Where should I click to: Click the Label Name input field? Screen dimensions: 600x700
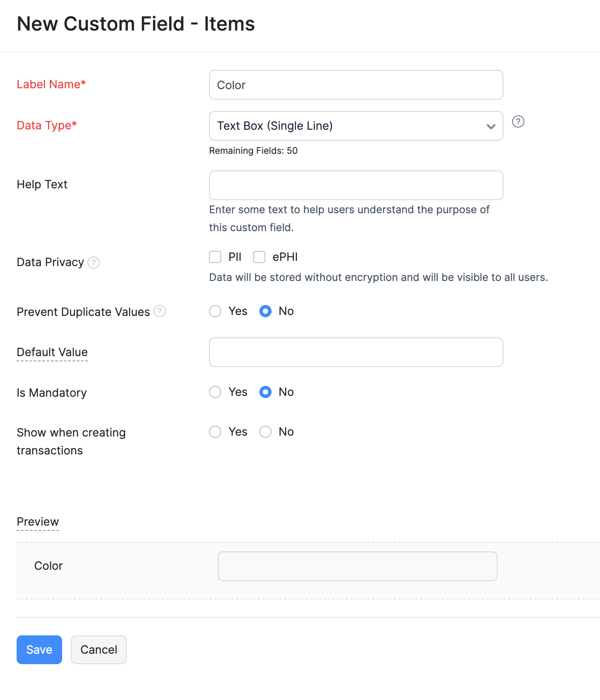(x=356, y=85)
